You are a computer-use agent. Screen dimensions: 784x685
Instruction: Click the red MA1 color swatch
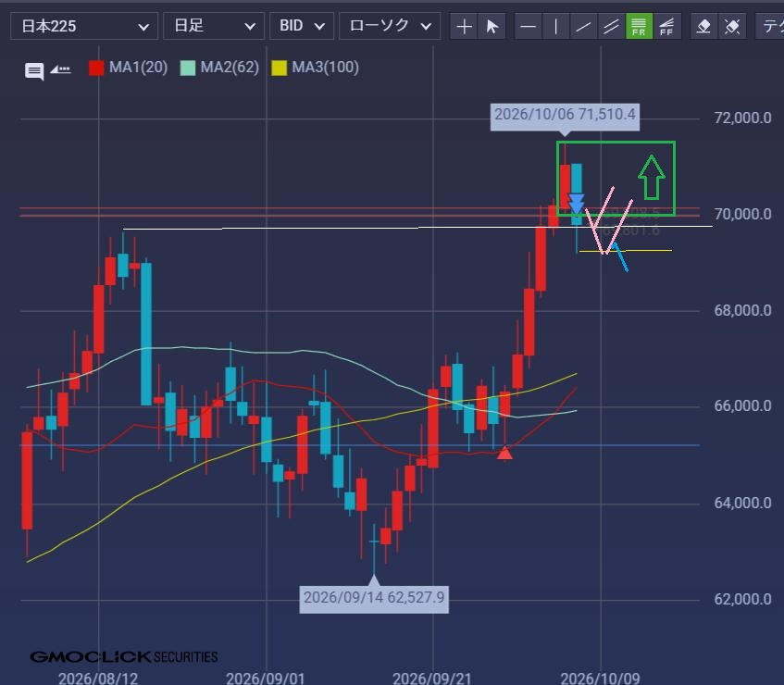click(x=96, y=68)
